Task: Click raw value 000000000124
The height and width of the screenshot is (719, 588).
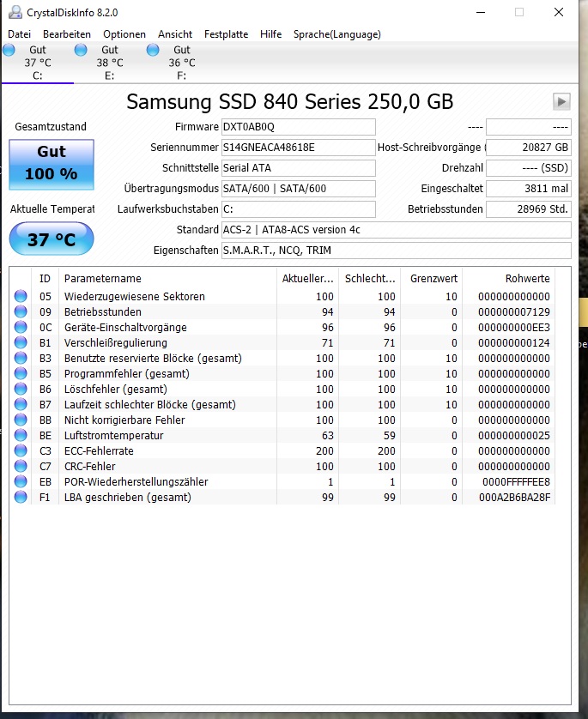Action: pyautogui.click(x=513, y=343)
